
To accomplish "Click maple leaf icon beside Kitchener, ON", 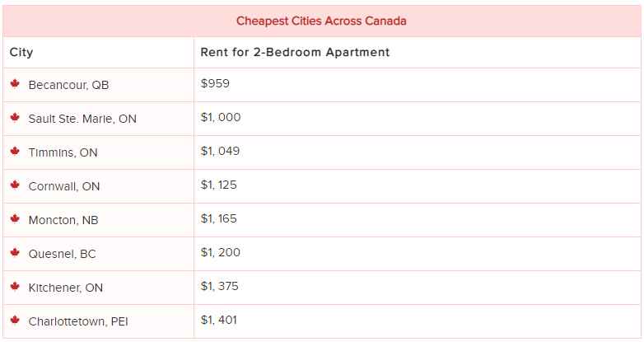I will point(15,286).
